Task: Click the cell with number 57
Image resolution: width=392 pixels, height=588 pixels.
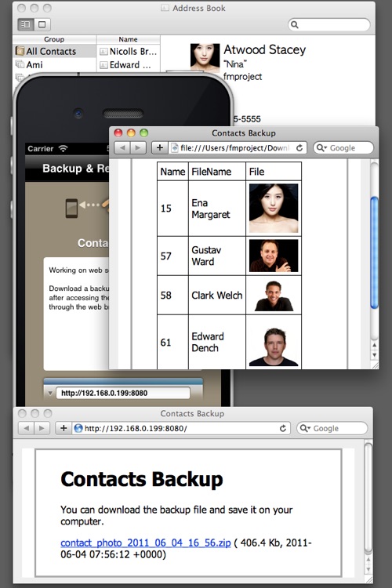Action: click(172, 256)
